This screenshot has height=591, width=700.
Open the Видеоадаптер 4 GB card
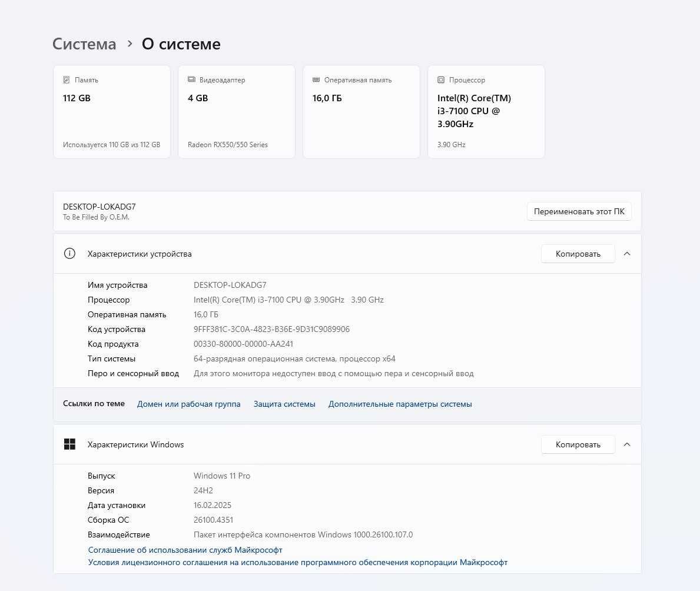pyautogui.click(x=237, y=112)
